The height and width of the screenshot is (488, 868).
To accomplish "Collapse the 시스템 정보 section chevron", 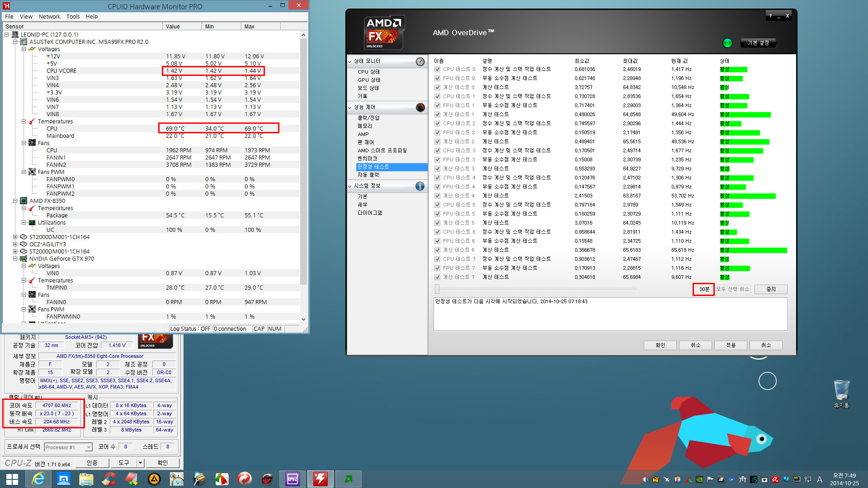I will click(350, 186).
